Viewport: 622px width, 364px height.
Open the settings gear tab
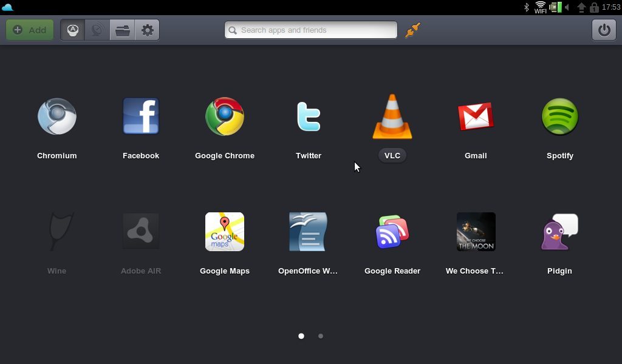pyautogui.click(x=148, y=30)
